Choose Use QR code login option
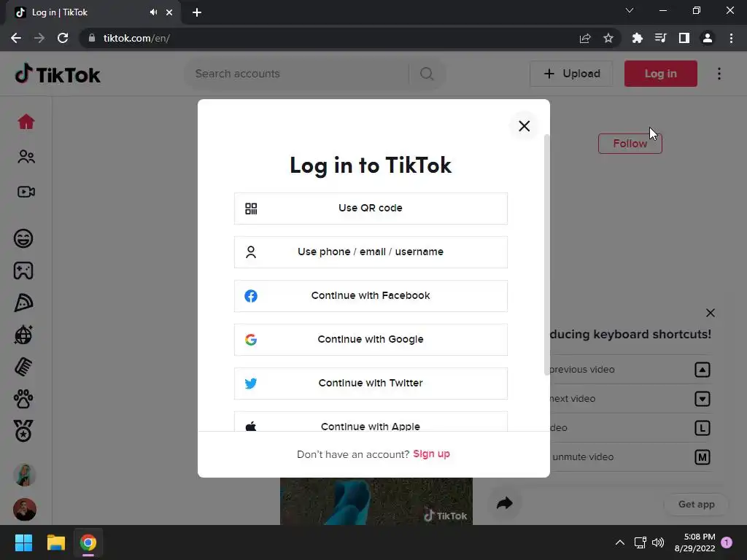Screen dimensions: 747x560 [371, 208]
